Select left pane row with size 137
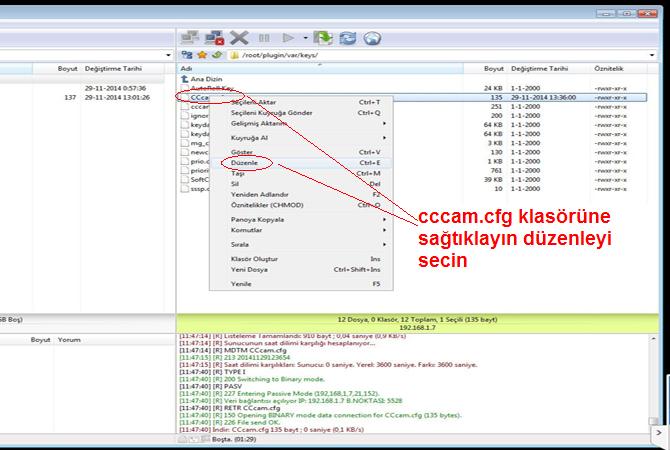The image size is (670, 450). coord(81,97)
